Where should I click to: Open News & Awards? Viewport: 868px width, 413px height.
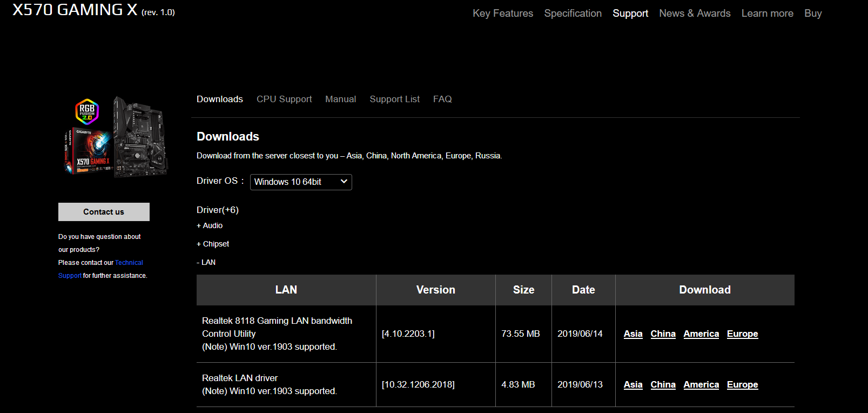[695, 14]
